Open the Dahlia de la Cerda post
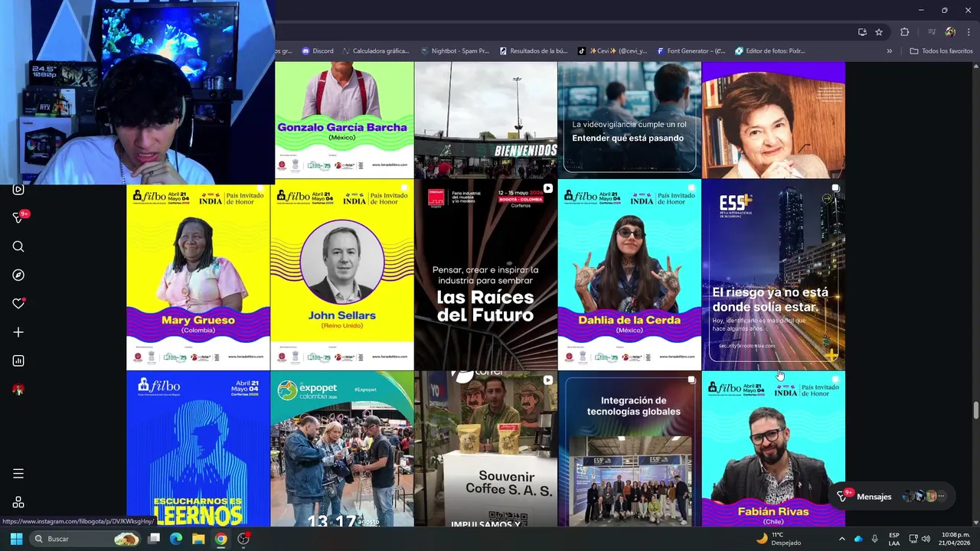Image resolution: width=980 pixels, height=551 pixels. tap(629, 275)
